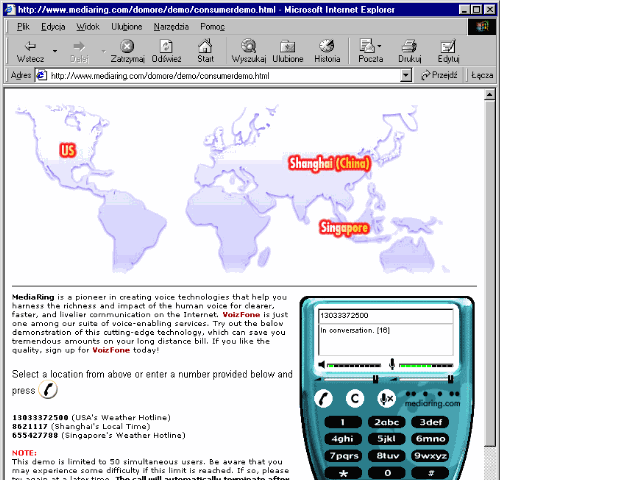Open the Ulubione favorites toolbar button
The image size is (640, 480).
287,51
